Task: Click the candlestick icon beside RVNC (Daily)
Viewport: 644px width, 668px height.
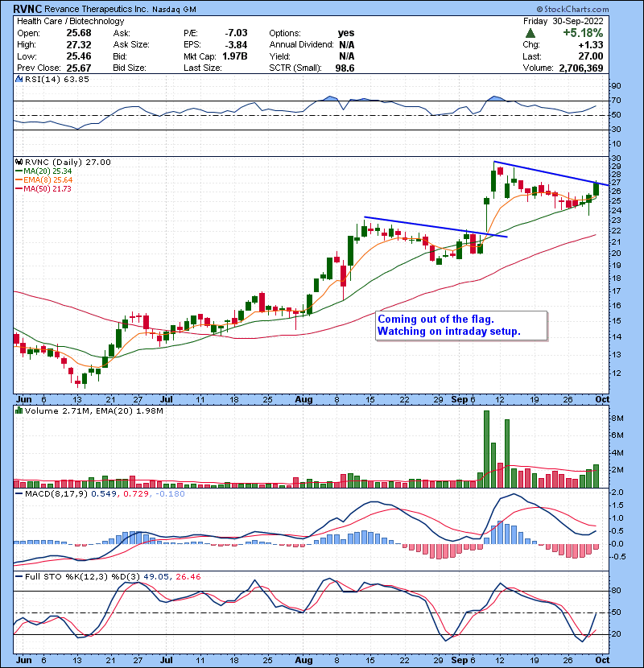Action: [x=19, y=163]
